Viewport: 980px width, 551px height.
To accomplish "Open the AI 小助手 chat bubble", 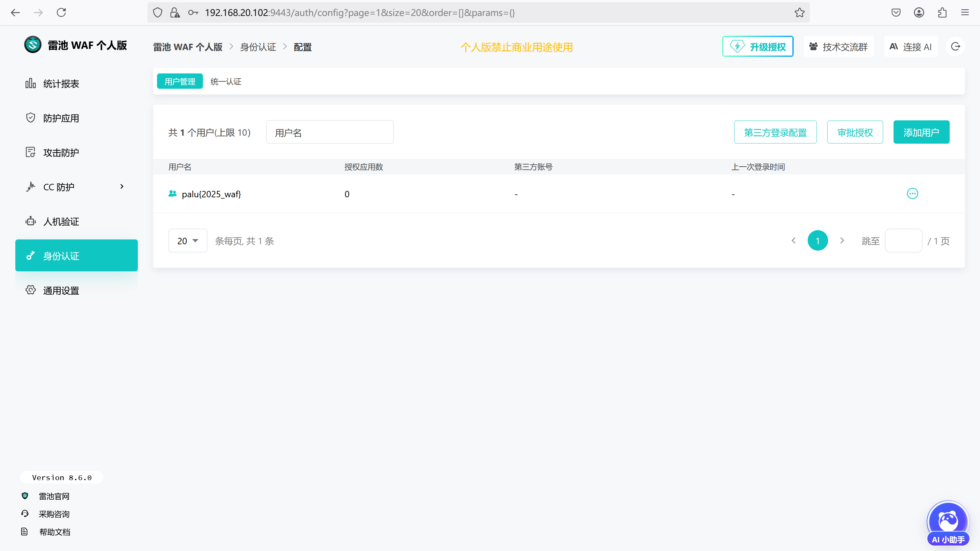I will (x=948, y=523).
